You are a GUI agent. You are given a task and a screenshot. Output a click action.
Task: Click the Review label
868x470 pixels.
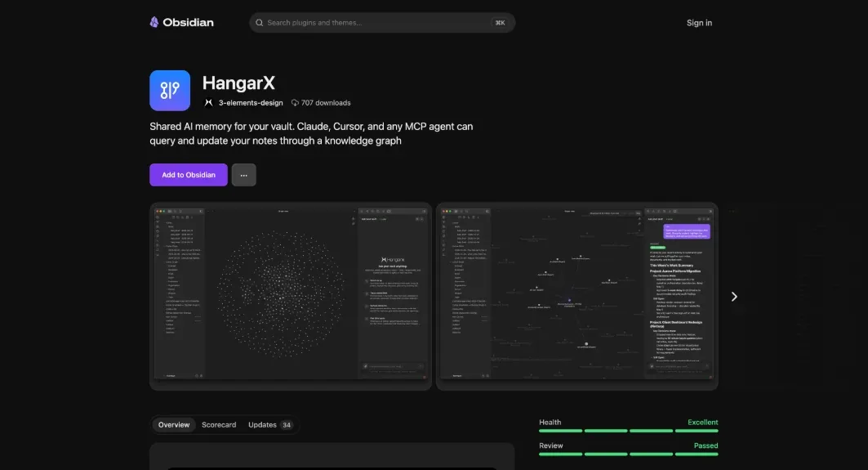(x=551, y=445)
